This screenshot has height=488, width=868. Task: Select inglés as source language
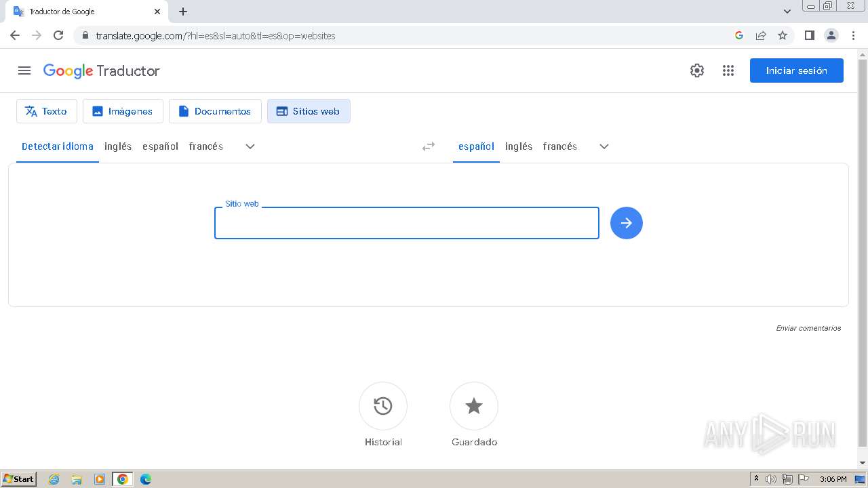coord(118,146)
